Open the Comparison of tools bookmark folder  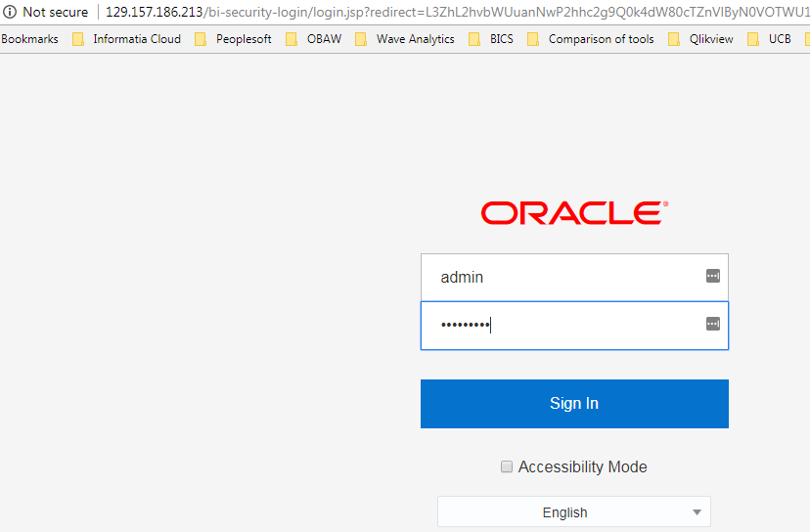591,39
